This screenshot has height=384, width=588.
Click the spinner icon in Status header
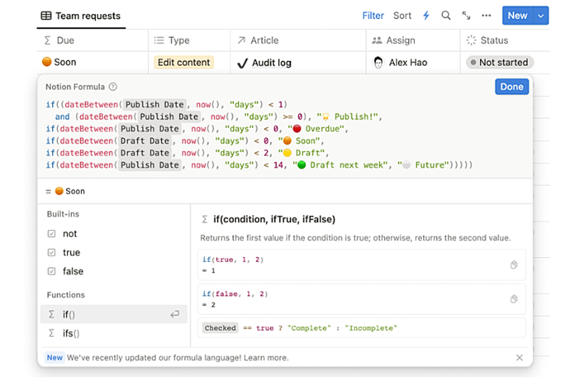(471, 40)
